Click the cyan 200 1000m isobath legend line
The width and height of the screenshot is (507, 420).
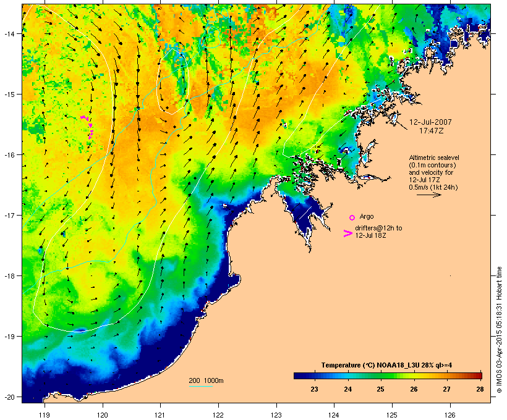click(200, 387)
